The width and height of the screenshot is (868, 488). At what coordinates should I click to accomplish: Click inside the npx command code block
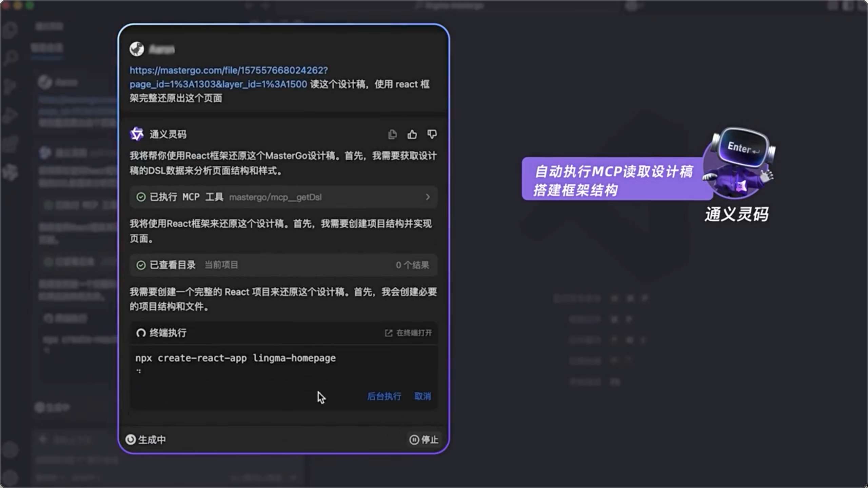coord(235,358)
